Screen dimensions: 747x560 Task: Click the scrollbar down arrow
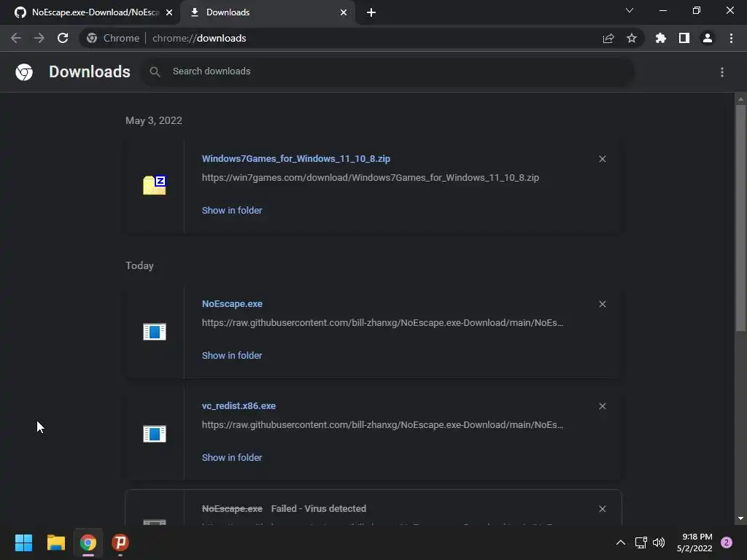click(740, 518)
